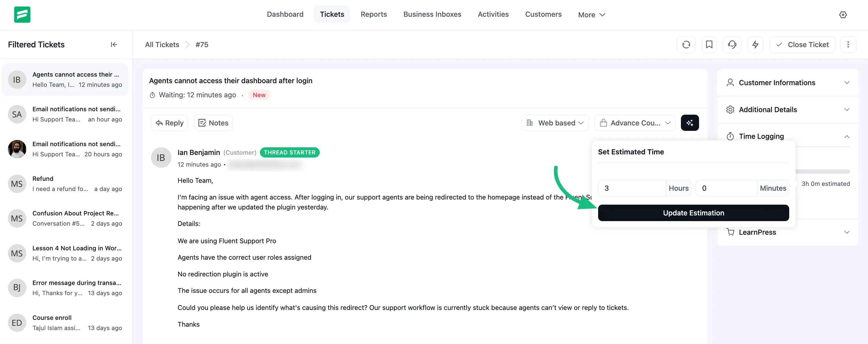The height and width of the screenshot is (344, 868).
Task: Open the Web based dropdown
Action: pos(555,123)
